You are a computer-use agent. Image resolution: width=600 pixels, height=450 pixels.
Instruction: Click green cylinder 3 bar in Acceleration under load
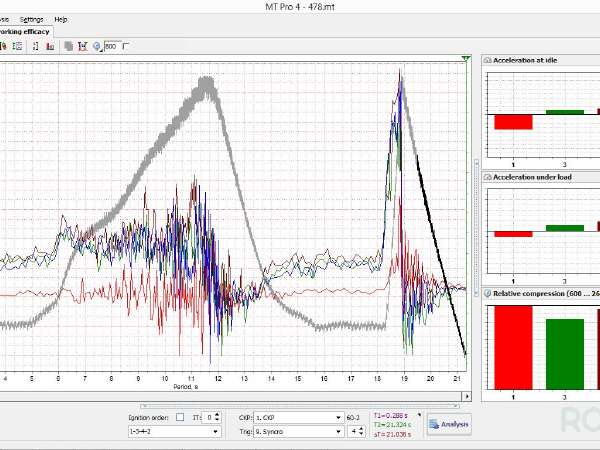[565, 228]
